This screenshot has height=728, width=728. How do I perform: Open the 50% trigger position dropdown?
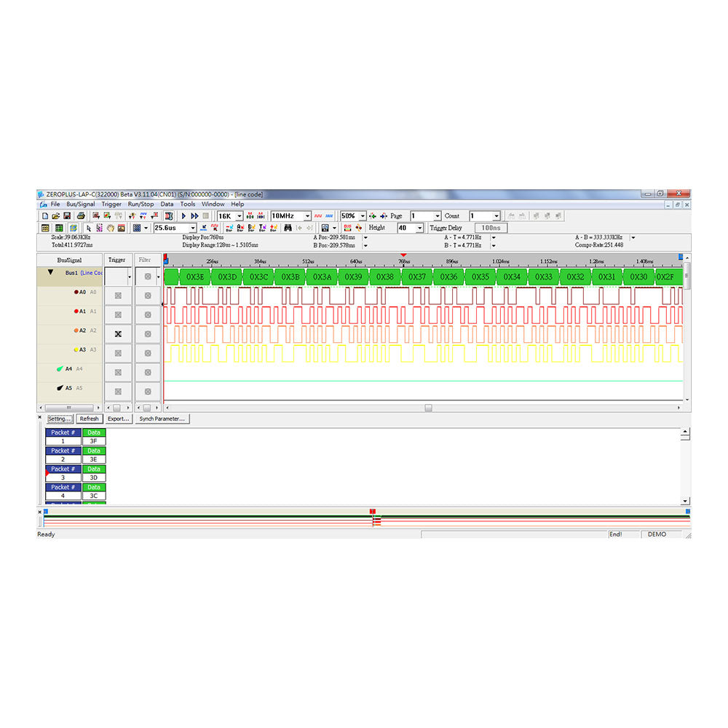362,216
